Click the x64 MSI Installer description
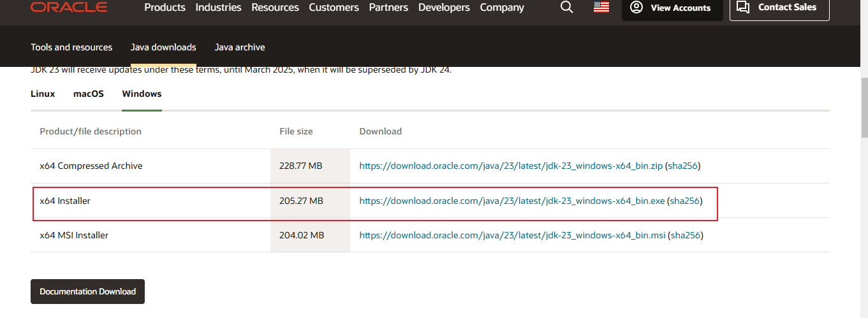 point(74,235)
